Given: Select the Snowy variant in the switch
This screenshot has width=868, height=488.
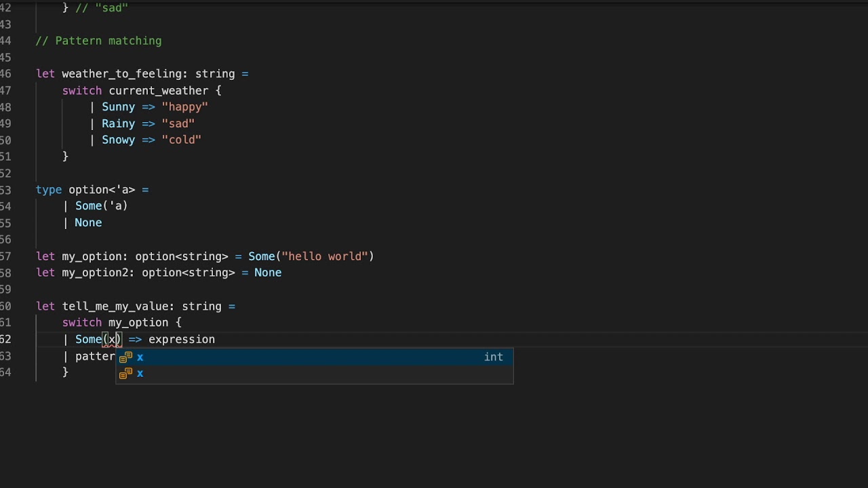Looking at the screenshot, I should click(119, 140).
